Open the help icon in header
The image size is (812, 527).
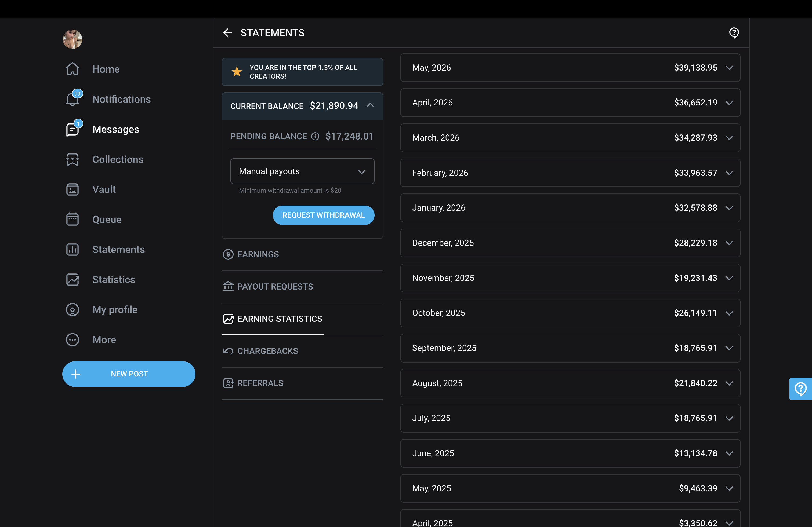(734, 33)
